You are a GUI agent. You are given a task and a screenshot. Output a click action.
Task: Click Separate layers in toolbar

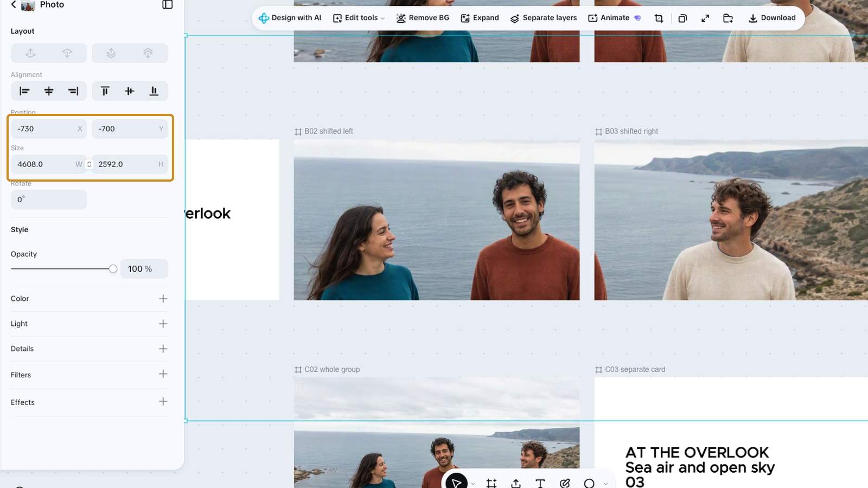click(544, 18)
